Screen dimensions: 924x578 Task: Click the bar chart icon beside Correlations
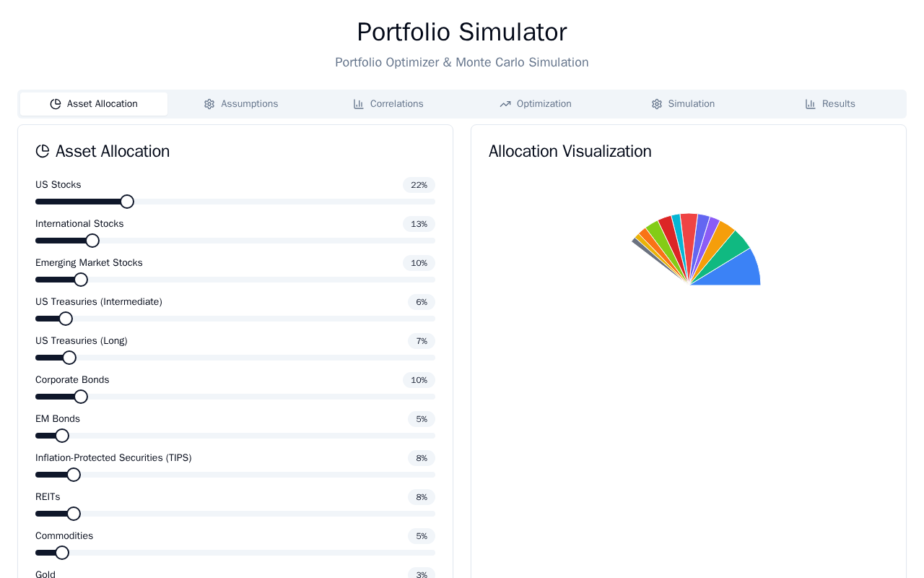tap(359, 104)
